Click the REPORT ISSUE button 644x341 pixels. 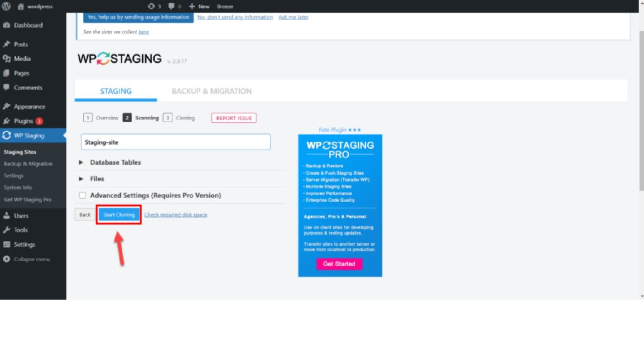tap(234, 118)
